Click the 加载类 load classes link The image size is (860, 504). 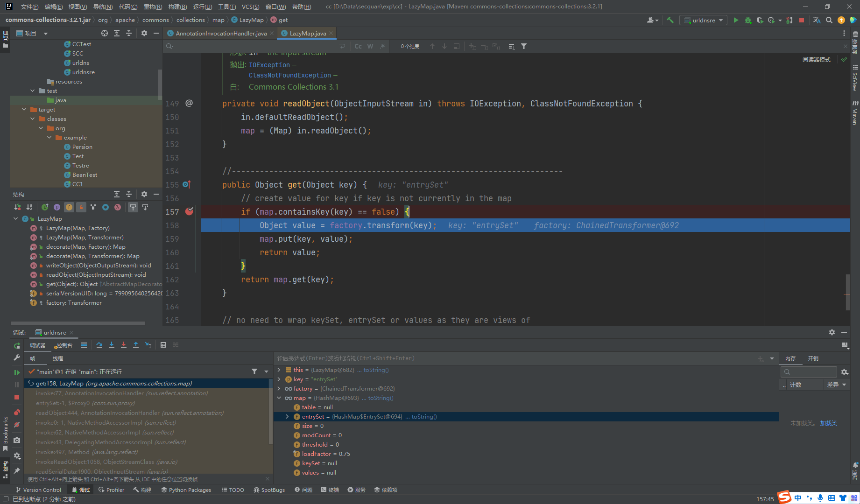828,423
